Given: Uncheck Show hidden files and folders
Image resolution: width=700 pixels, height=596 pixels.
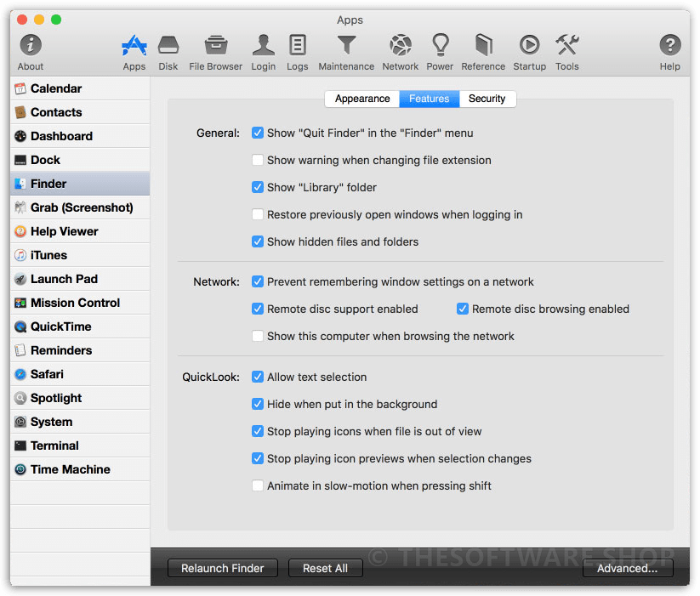Looking at the screenshot, I should [257, 241].
